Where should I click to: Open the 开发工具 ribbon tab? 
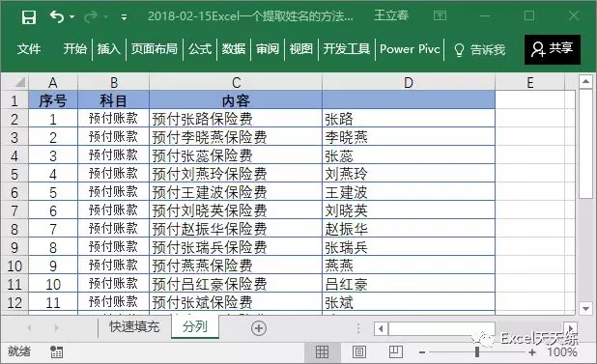tap(347, 48)
